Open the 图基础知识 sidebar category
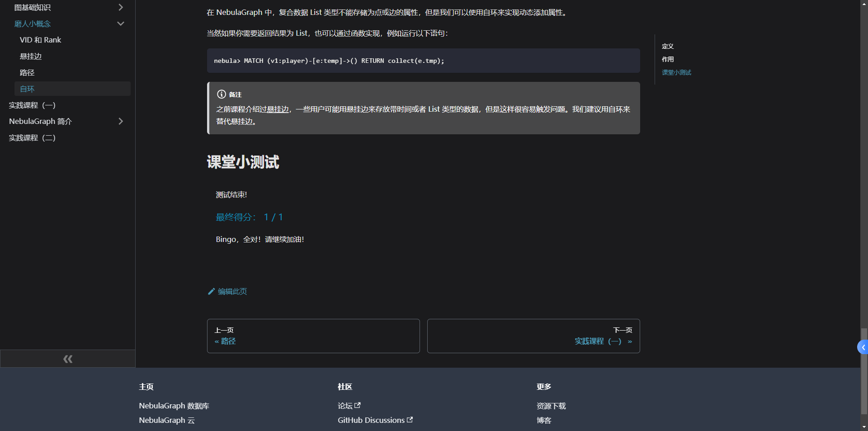 (33, 7)
